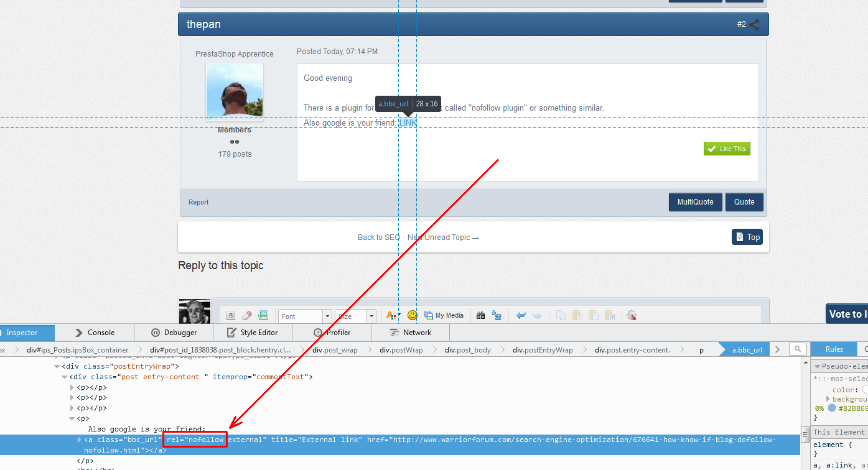Viewport: 868px width, 470px height.
Task: Expand the selected a class bbc_url node
Action: (x=80, y=440)
